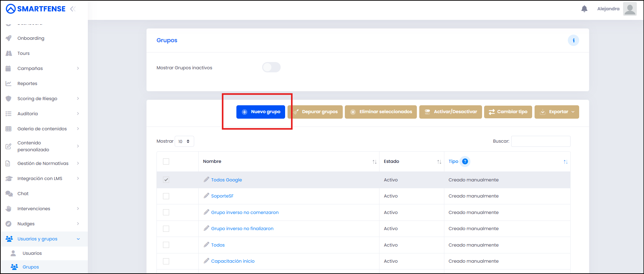Open the Mostrar rows-count dropdown
The width and height of the screenshot is (644, 274).
pos(184,141)
